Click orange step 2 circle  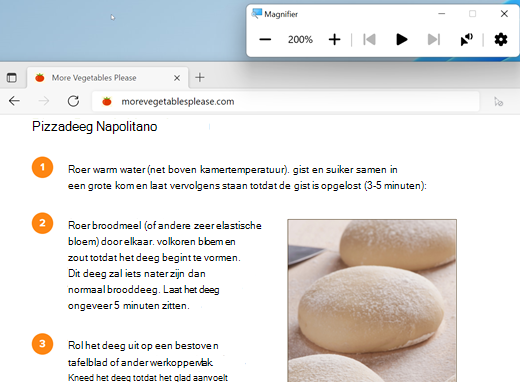point(42,223)
